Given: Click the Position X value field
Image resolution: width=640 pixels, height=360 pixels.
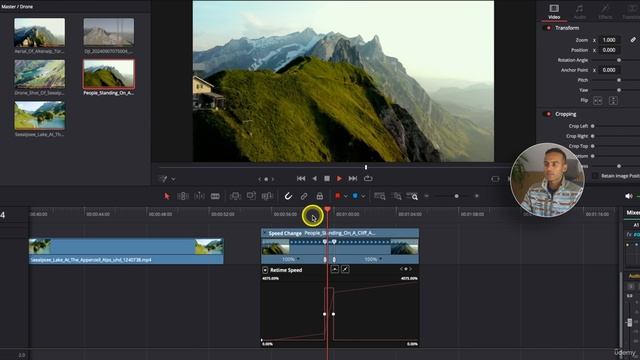Looking at the screenshot, I should [609, 50].
